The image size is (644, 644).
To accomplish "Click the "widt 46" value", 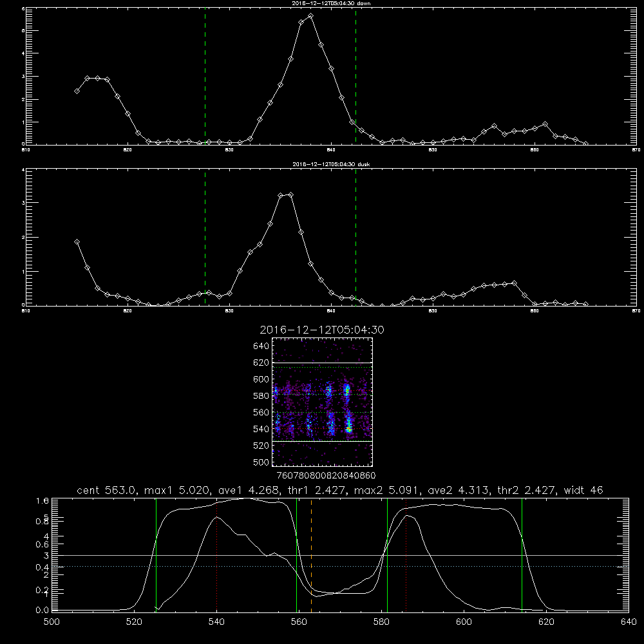I will point(583,490).
